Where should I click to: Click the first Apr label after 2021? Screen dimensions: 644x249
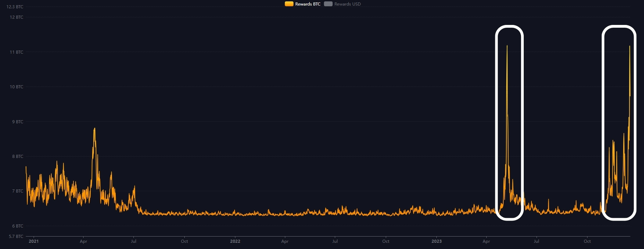pos(83,241)
